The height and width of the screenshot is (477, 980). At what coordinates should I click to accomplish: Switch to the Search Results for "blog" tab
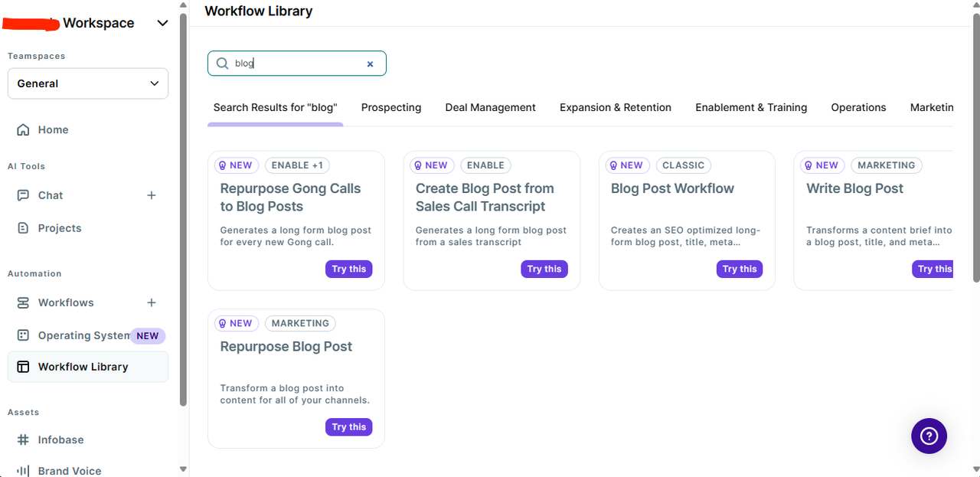pyautogui.click(x=276, y=107)
